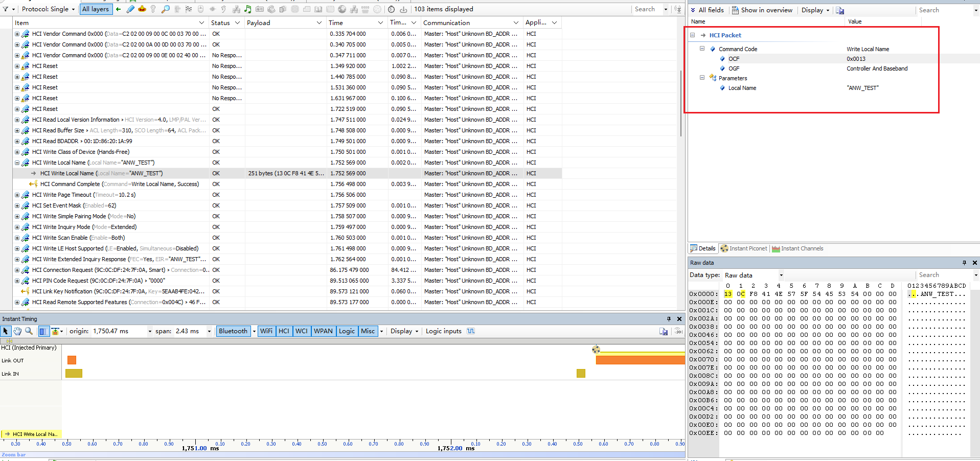Pin the Instant Timing panel
Image resolution: width=980 pixels, height=461 pixels.
tap(669, 319)
